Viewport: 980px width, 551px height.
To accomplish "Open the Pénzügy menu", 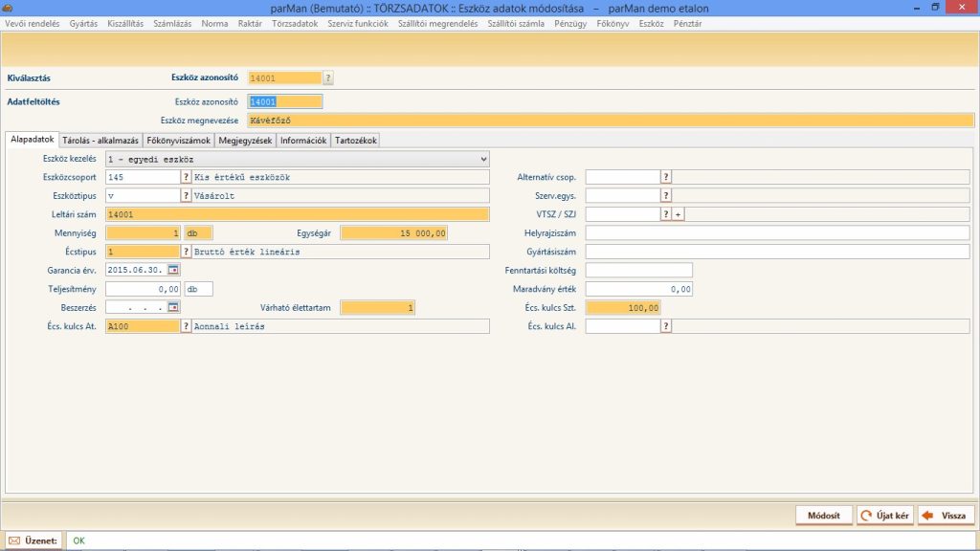I will tap(570, 24).
